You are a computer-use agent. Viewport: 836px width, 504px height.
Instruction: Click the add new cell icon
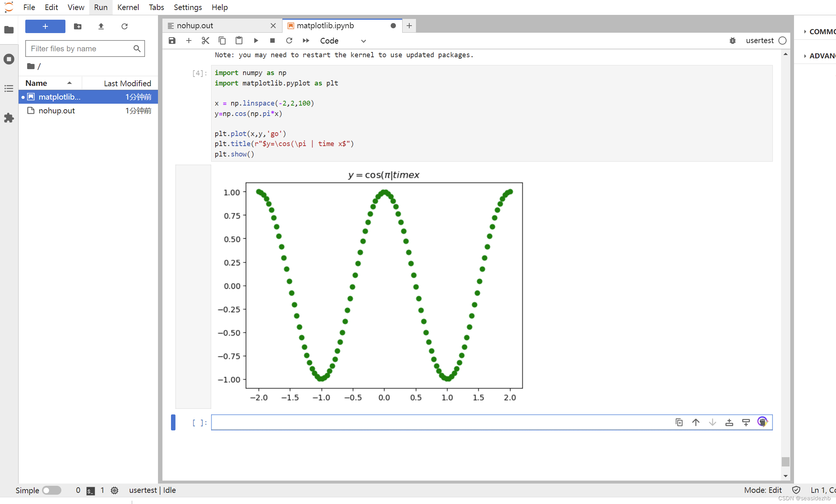[187, 40]
